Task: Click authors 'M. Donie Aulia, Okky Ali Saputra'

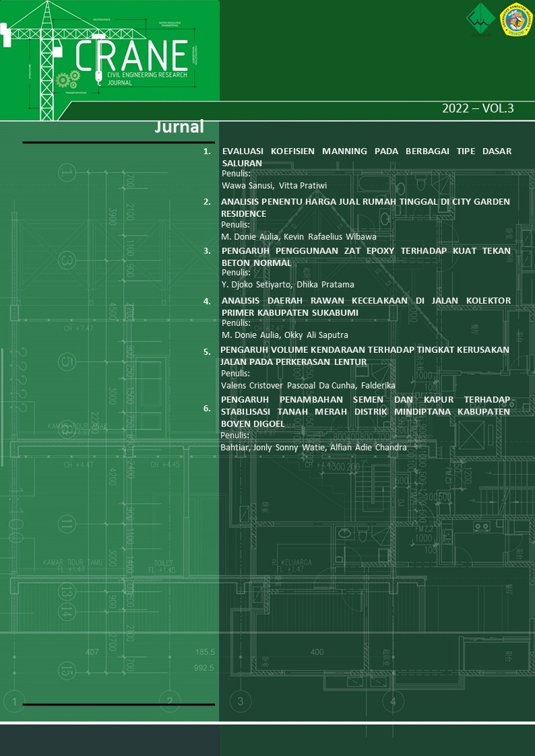Action: (284, 335)
